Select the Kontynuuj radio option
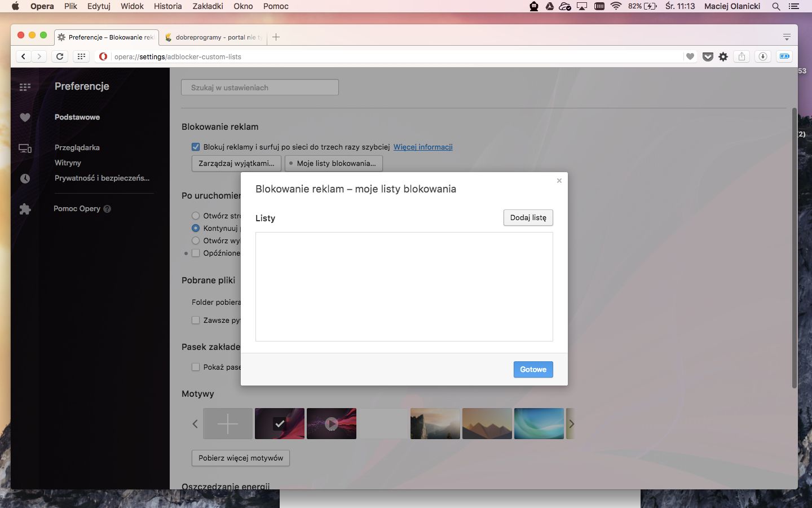The height and width of the screenshot is (508, 812). pyautogui.click(x=196, y=228)
